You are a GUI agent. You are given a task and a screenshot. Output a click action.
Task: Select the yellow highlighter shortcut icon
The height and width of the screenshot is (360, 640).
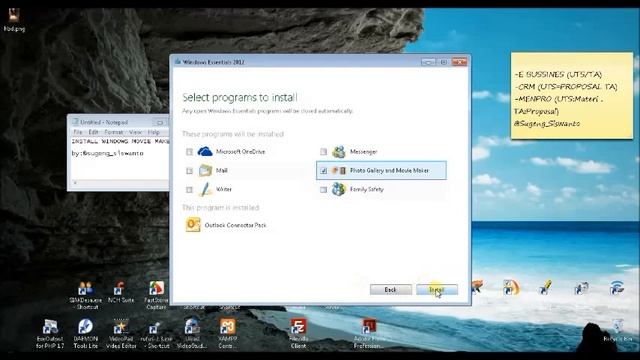[x=546, y=287]
